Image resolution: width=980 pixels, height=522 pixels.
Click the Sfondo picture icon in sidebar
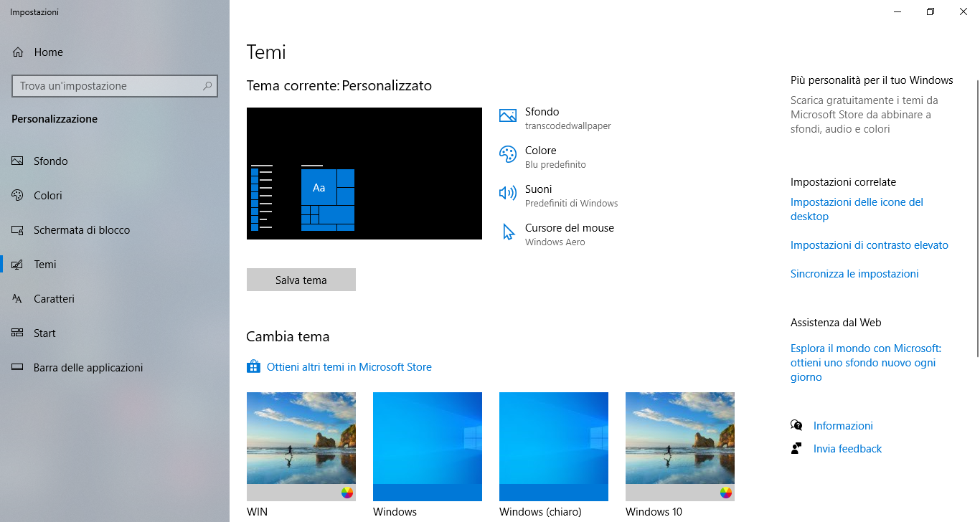[x=18, y=161]
